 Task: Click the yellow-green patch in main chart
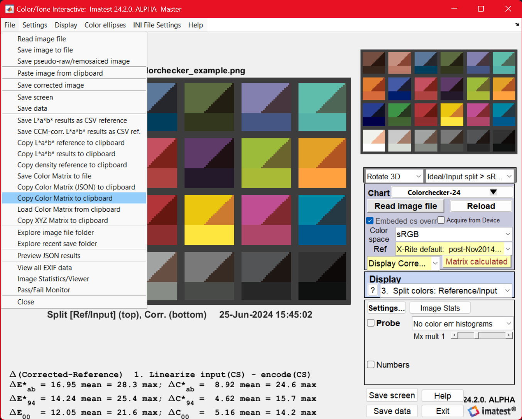pos(266,163)
